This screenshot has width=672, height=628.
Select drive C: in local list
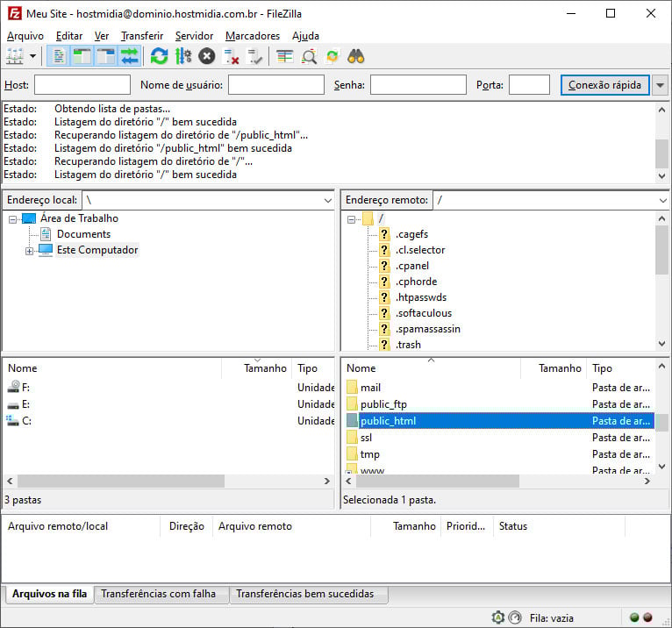pyautogui.click(x=26, y=421)
